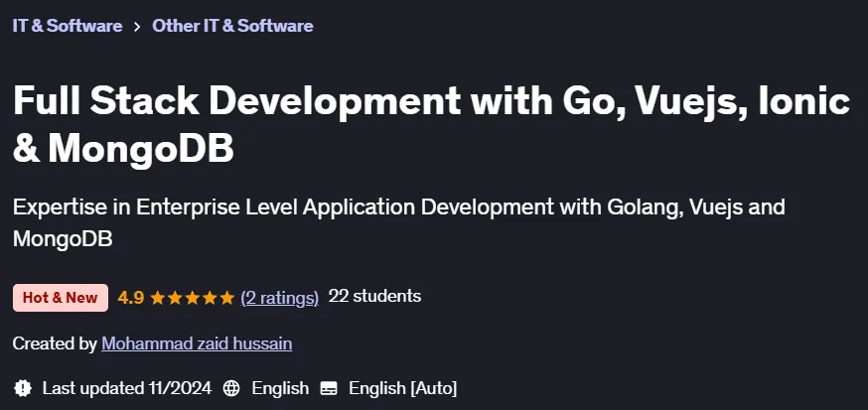Screen dimensions: 868x410
Task: Click the Created by label
Action: click(x=55, y=343)
